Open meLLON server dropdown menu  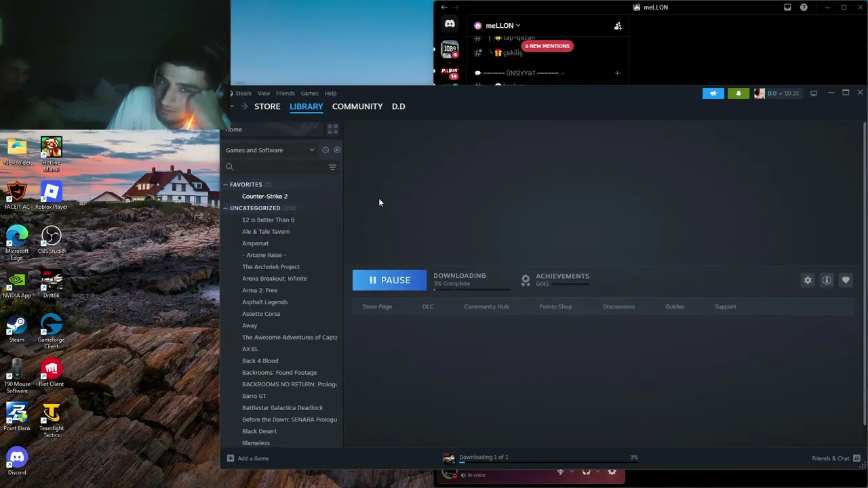(502, 26)
